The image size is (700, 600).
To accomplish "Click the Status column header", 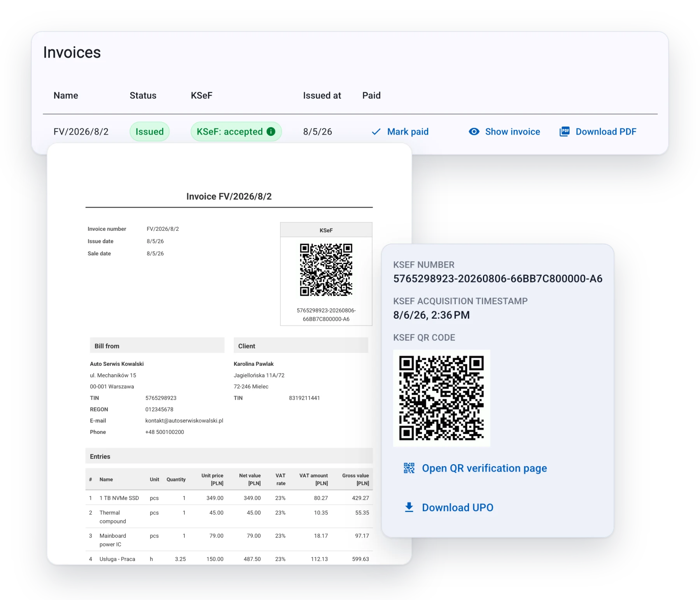I will point(143,96).
